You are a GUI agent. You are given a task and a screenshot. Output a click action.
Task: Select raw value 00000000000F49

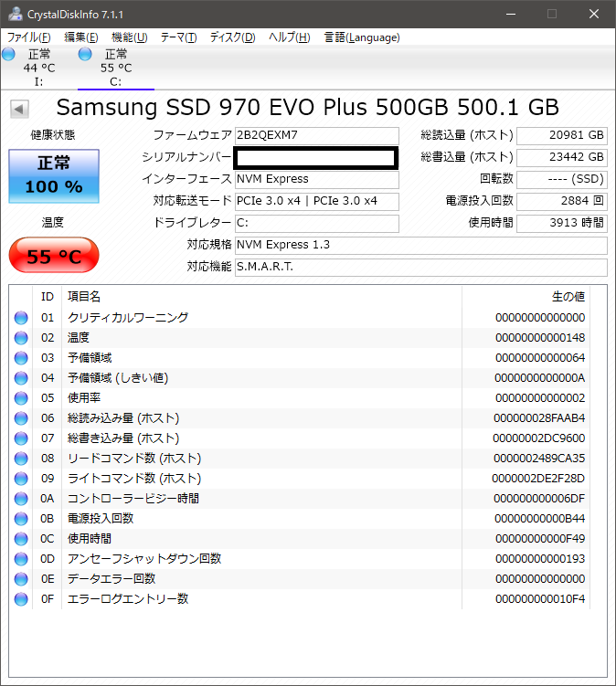pos(540,539)
